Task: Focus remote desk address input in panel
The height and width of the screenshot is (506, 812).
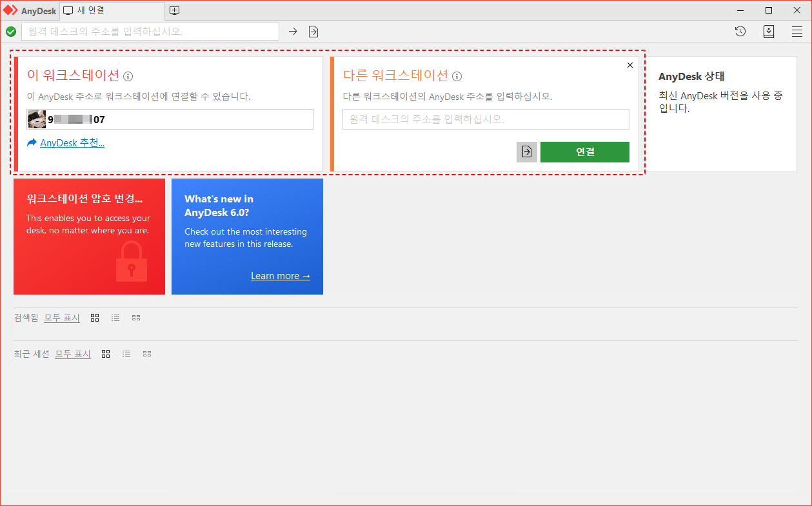Action: tap(486, 119)
